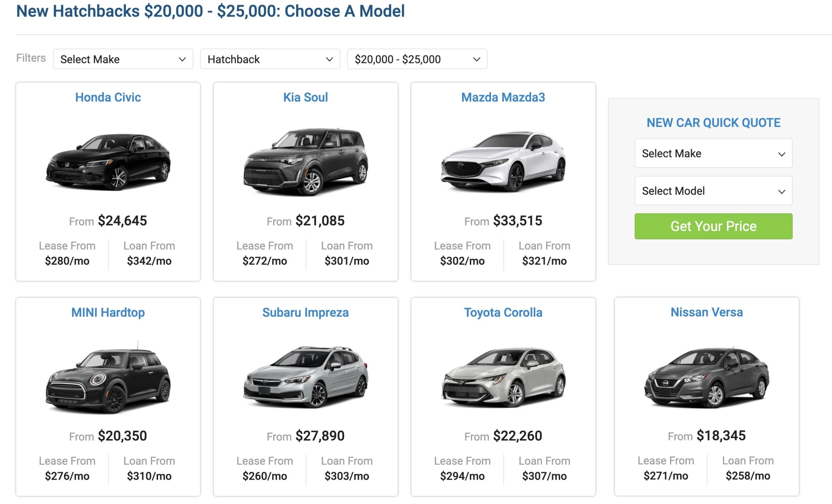
Task: Click Toyota Corolla lease price $294/mo
Action: click(462, 476)
